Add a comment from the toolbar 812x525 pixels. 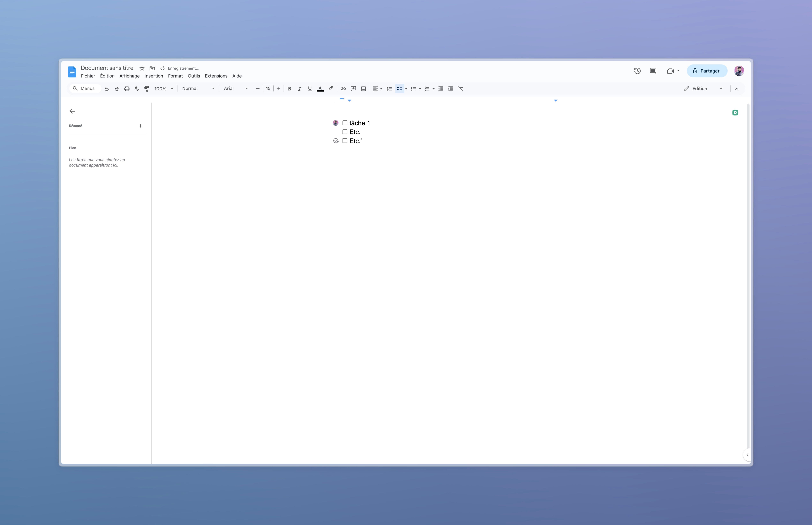point(353,89)
